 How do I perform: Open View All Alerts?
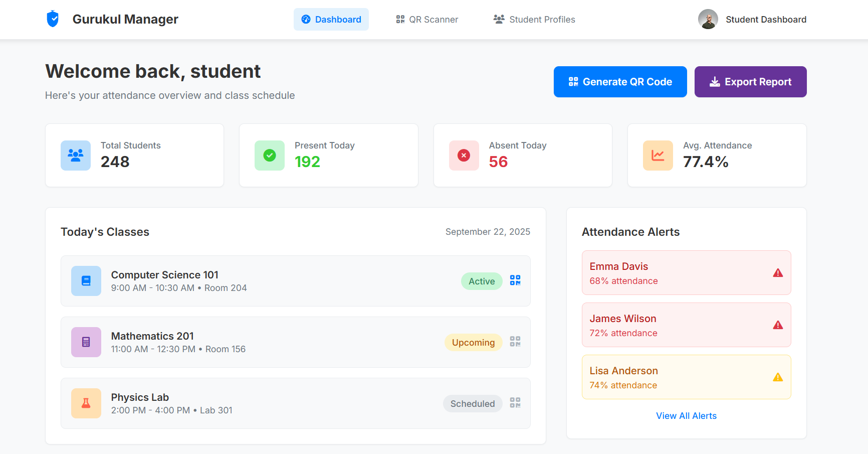pos(686,415)
